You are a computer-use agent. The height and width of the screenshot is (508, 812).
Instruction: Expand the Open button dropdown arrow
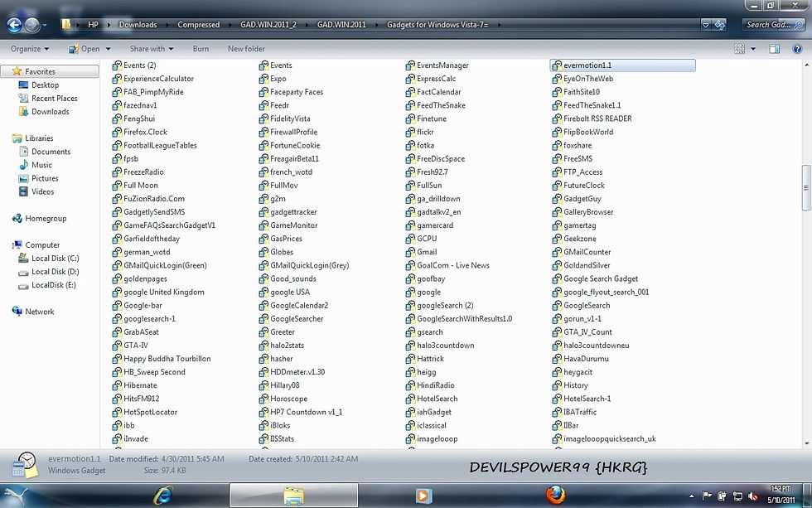click(x=109, y=49)
